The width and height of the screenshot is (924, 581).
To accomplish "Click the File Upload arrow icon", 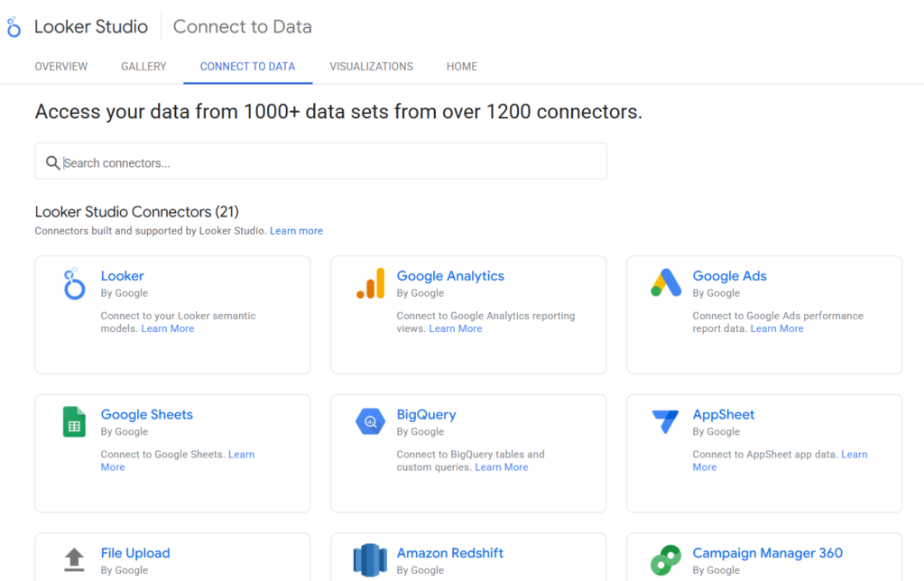I will 74,559.
